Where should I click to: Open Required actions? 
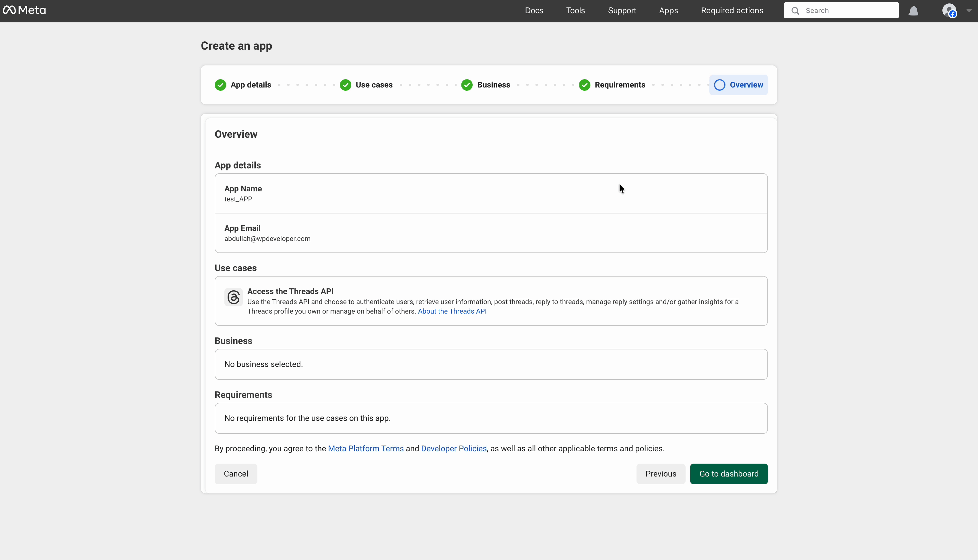click(731, 10)
